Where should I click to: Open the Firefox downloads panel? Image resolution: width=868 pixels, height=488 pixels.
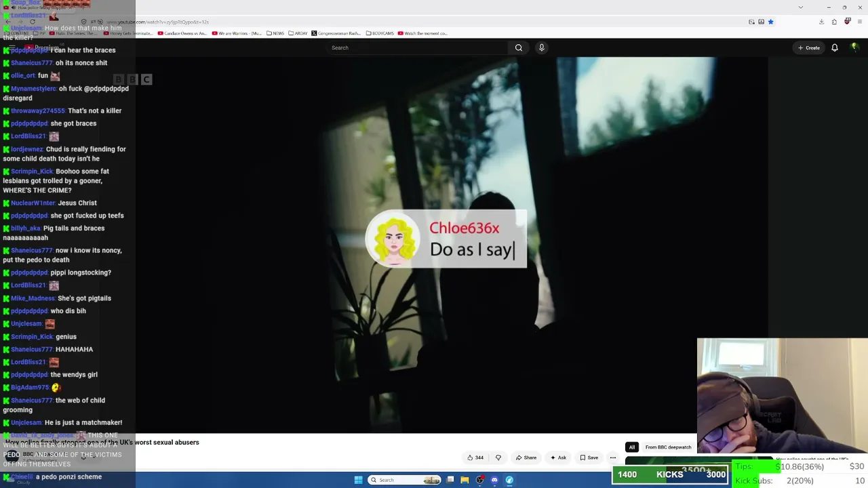click(x=821, y=22)
